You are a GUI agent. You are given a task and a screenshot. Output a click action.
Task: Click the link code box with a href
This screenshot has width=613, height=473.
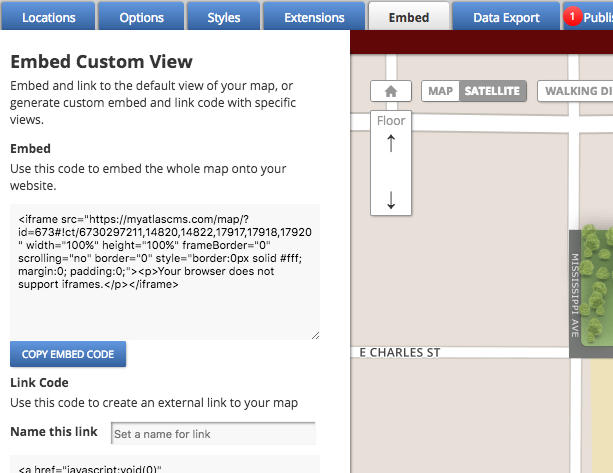(x=165, y=464)
